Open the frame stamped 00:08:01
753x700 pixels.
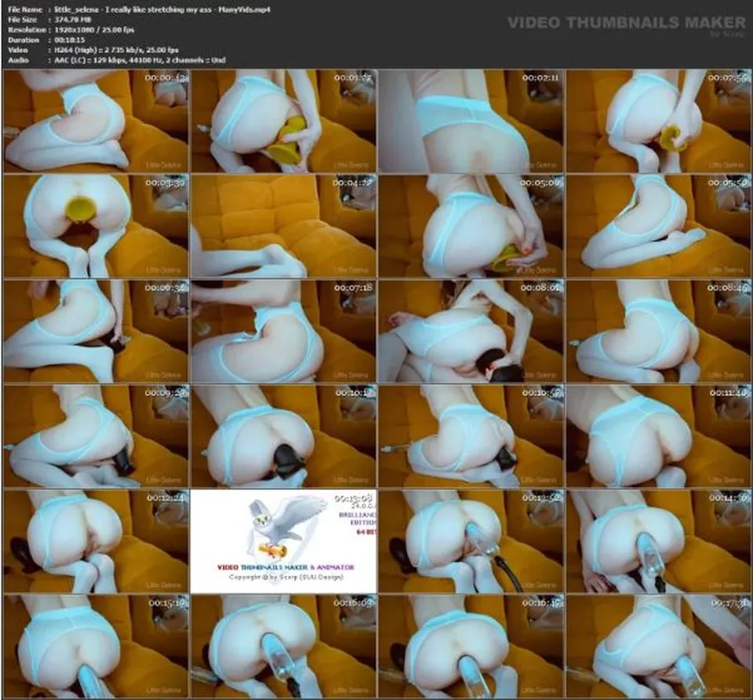[x=471, y=331]
